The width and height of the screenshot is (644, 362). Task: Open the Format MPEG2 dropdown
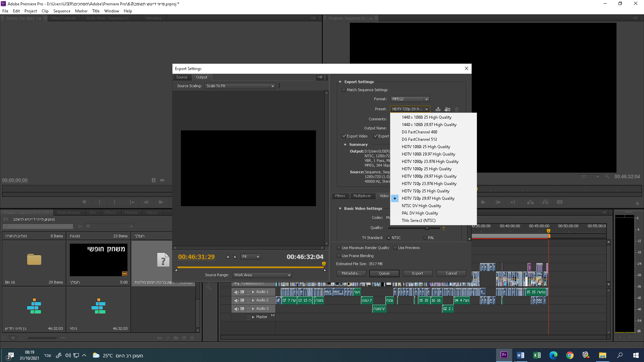pyautogui.click(x=410, y=99)
